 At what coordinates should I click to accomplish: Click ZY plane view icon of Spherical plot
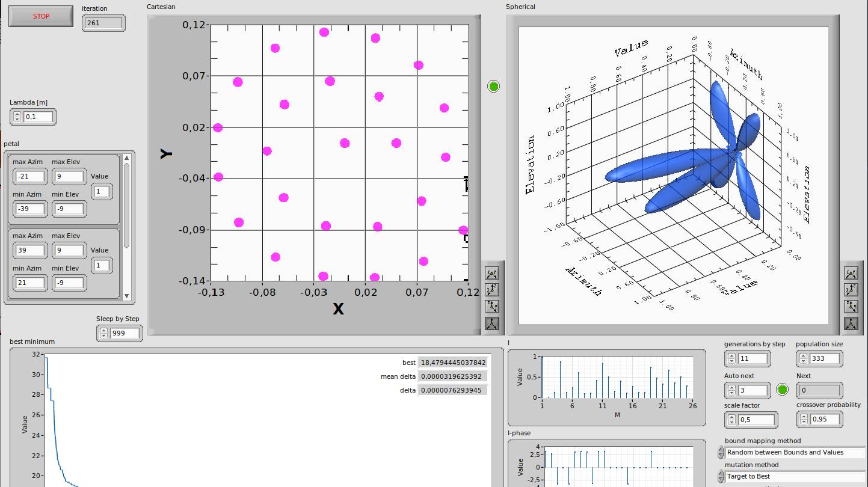[x=851, y=307]
